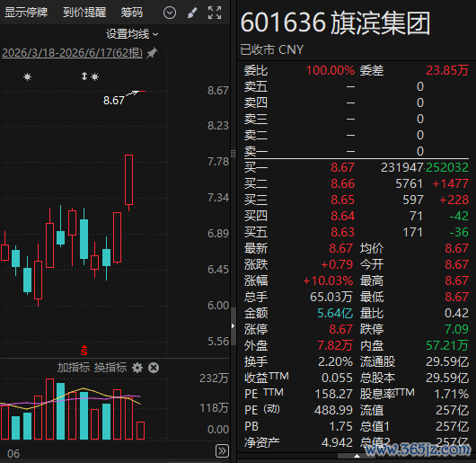The height and width of the screenshot is (463, 476).
Task: Click the 显示停牌 menu item
Action: tap(26, 13)
